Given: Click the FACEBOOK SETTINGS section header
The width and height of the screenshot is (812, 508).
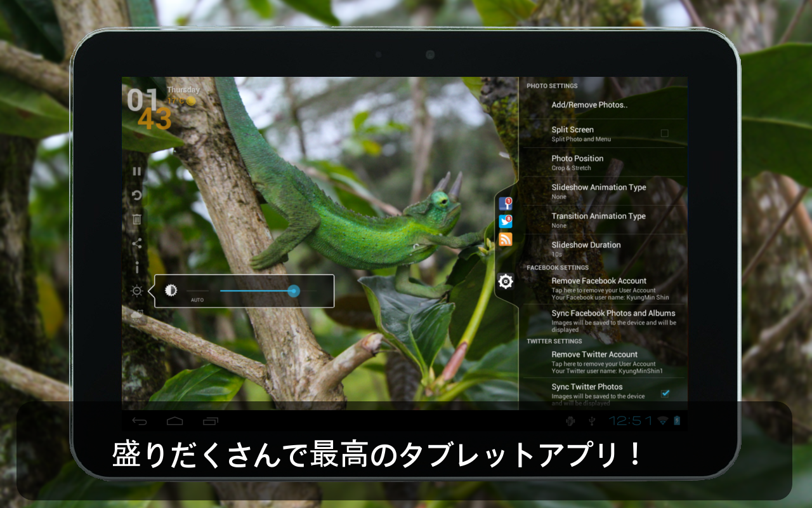Looking at the screenshot, I should tap(558, 267).
